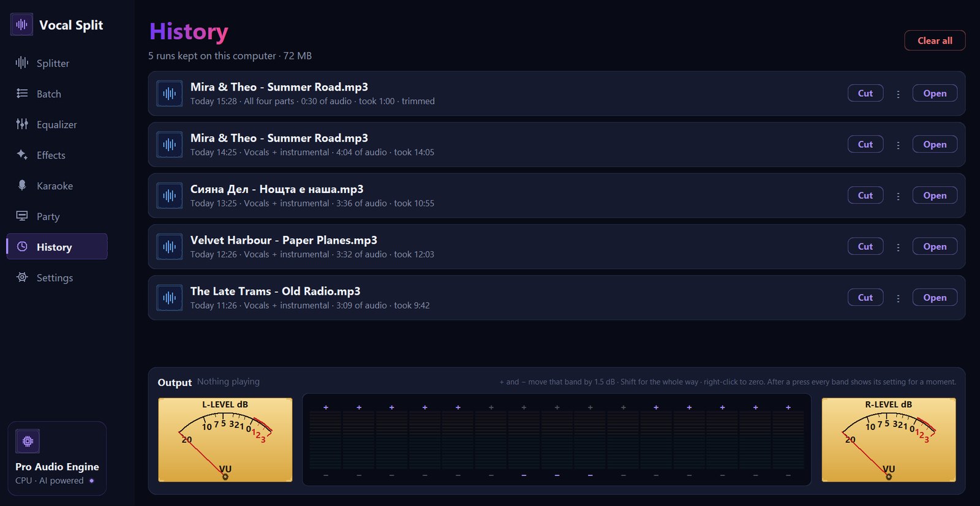Click the History page heading
The width and height of the screenshot is (980, 506).
(x=189, y=31)
